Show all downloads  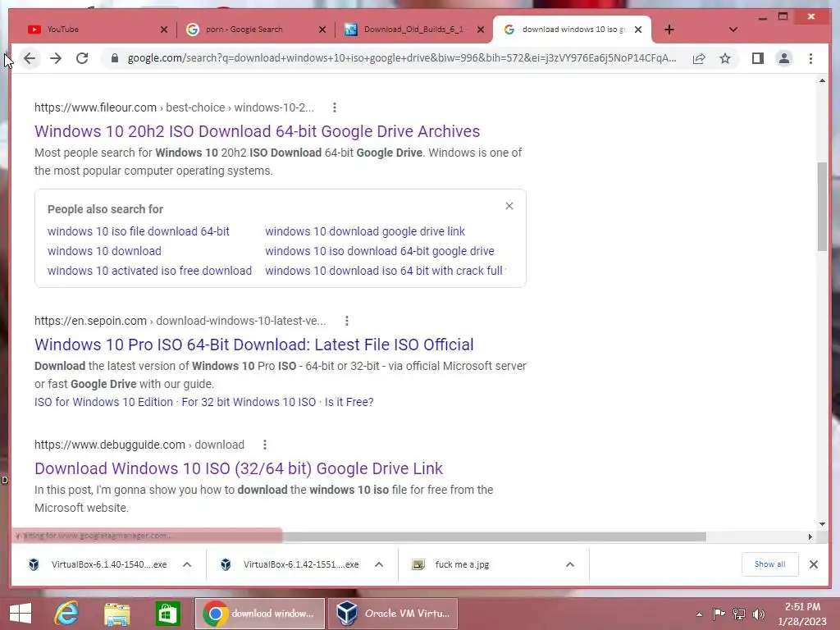pos(769,564)
